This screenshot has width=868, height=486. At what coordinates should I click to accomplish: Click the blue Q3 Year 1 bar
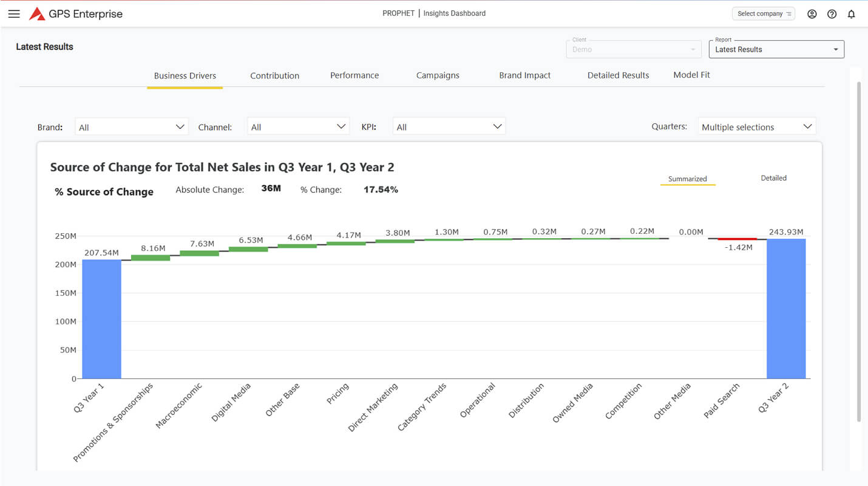click(101, 319)
